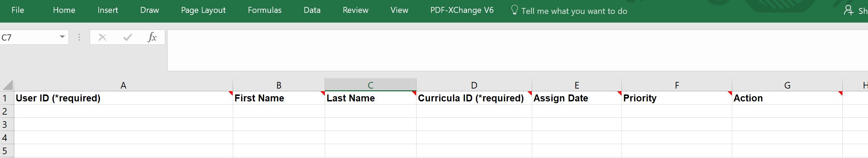Click the Select All corner triangle
868x158 pixels.
click(x=7, y=85)
